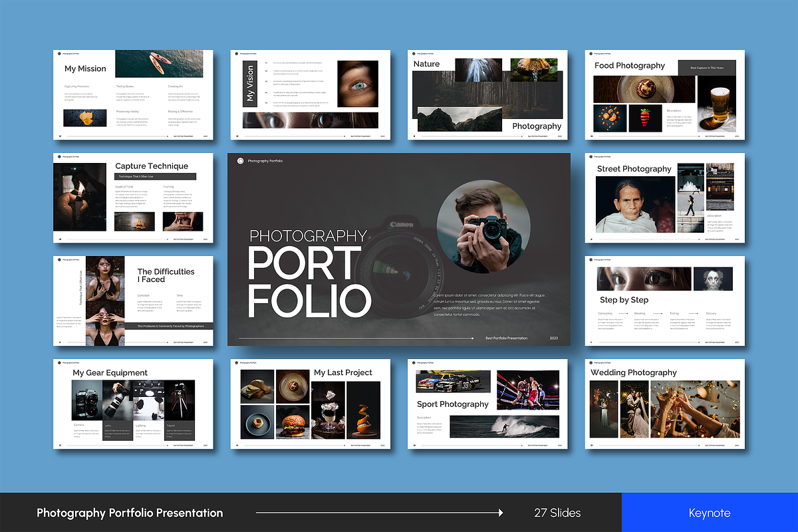Select the Food Photography slide title

coord(630,65)
